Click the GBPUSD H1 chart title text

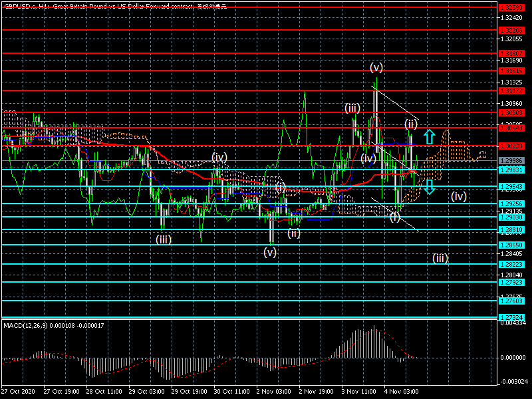coord(114,5)
